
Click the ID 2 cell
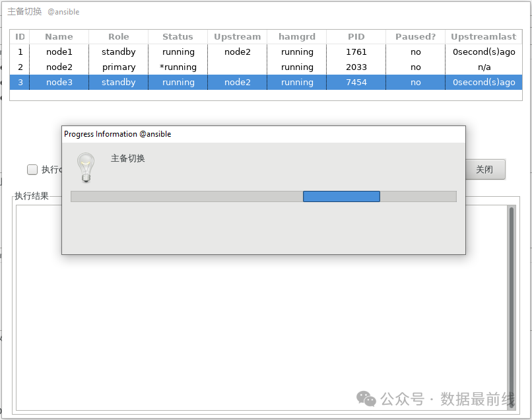[x=20, y=67]
